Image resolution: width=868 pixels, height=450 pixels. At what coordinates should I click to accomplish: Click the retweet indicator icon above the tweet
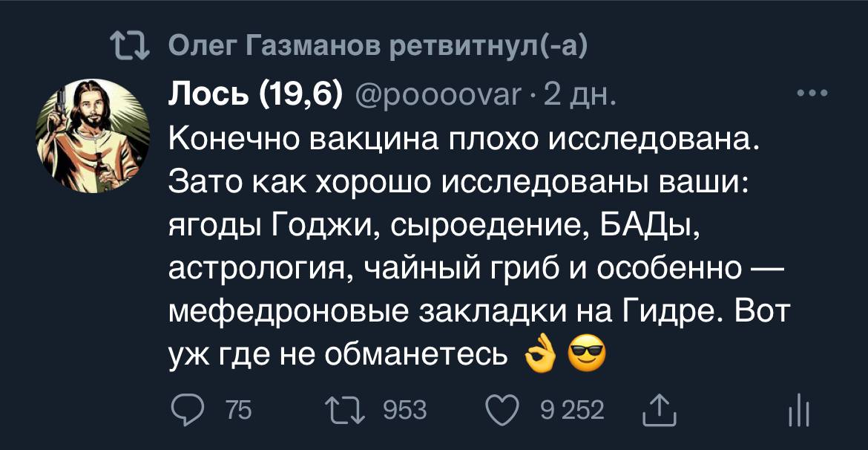tap(126, 48)
